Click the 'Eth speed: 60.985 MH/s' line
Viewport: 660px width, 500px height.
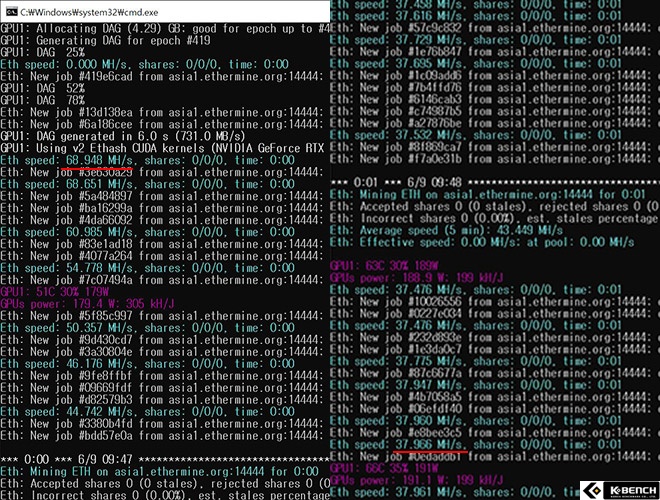pyautogui.click(x=147, y=232)
